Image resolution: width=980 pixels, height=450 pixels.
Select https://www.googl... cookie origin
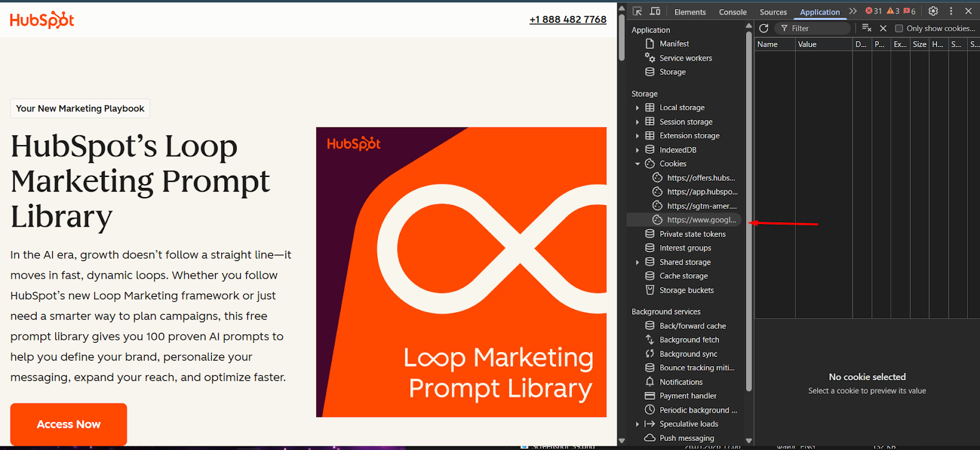point(701,220)
